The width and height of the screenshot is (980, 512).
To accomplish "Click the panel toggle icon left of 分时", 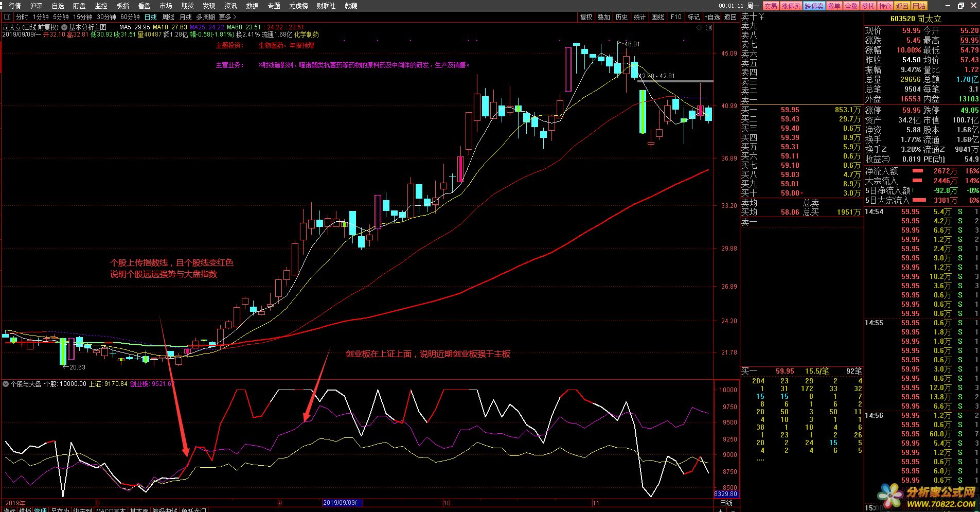I will [x=7, y=17].
